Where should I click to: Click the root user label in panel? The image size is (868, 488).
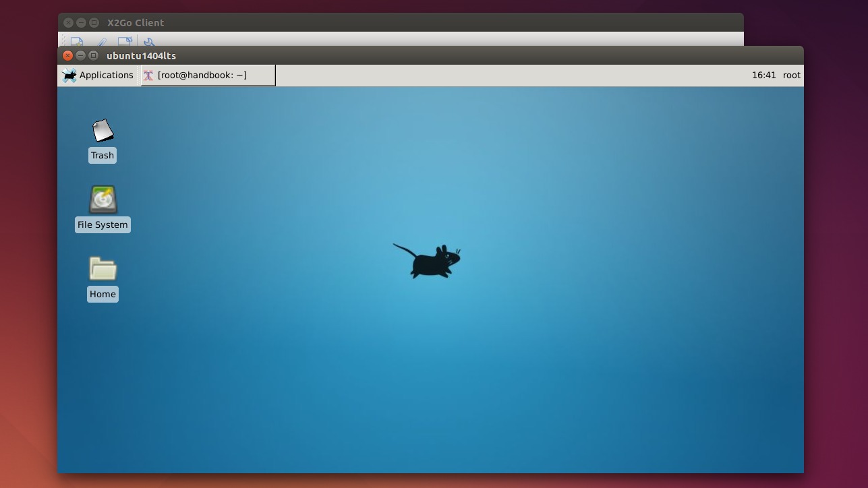pyautogui.click(x=792, y=75)
